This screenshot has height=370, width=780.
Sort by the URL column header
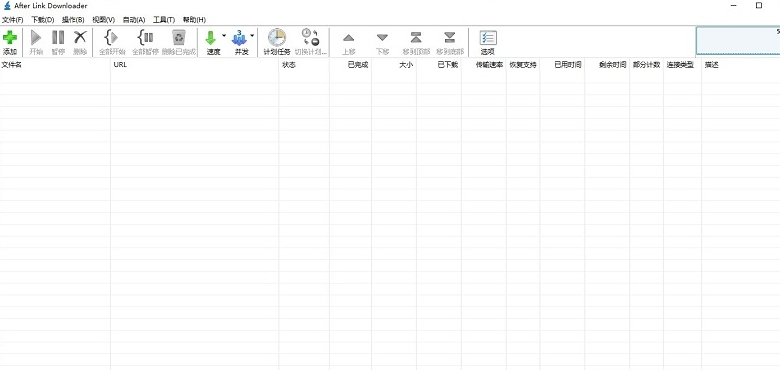[x=195, y=65]
